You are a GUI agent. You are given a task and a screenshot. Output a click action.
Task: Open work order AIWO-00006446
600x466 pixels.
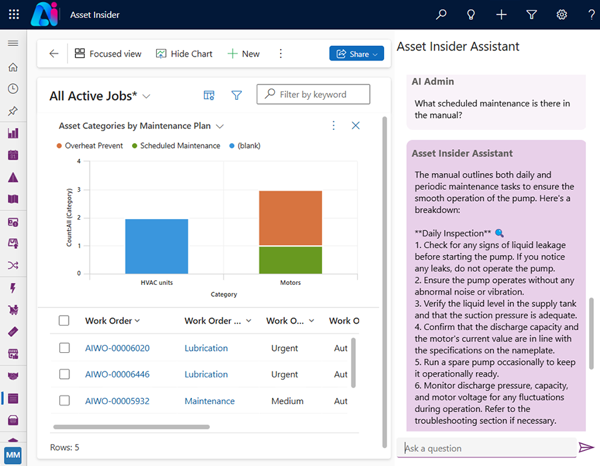(x=117, y=374)
